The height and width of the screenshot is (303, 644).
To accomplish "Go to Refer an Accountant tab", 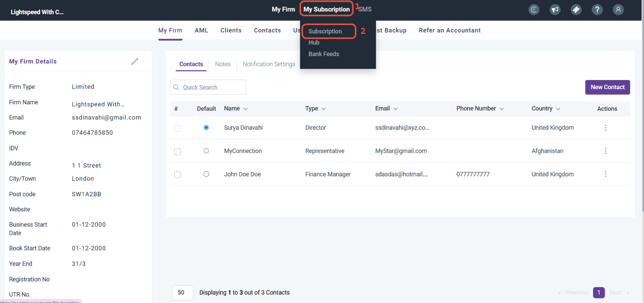I will click(449, 30).
